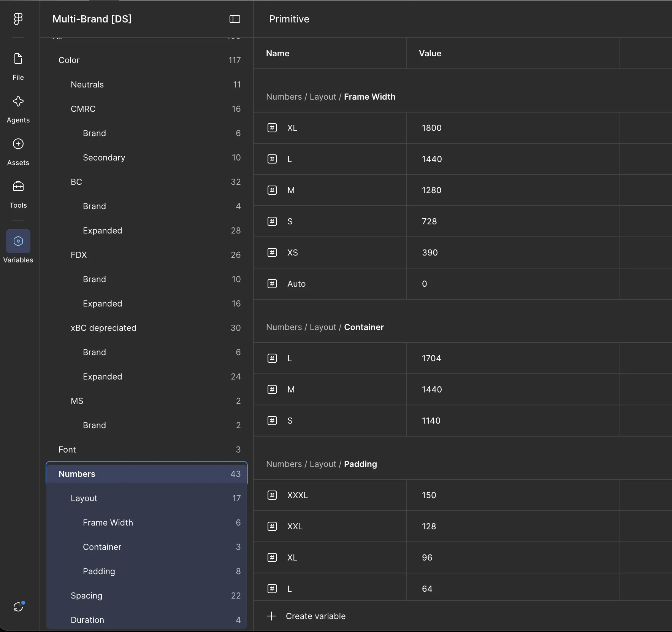Edit the value 1800 for XL
The height and width of the screenshot is (632, 672).
coord(513,128)
